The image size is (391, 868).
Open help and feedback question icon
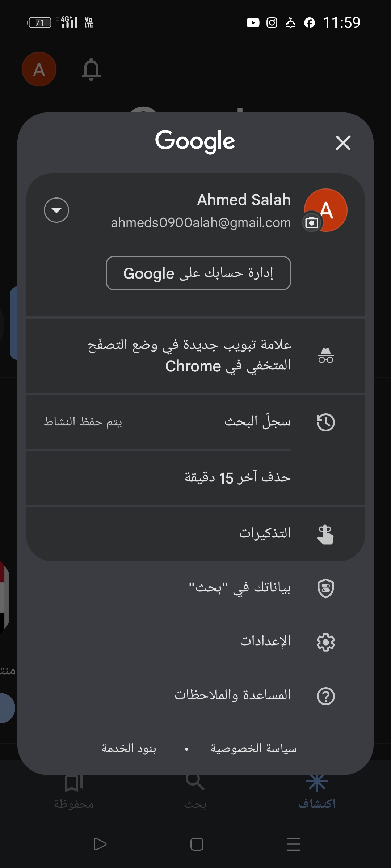(325, 696)
